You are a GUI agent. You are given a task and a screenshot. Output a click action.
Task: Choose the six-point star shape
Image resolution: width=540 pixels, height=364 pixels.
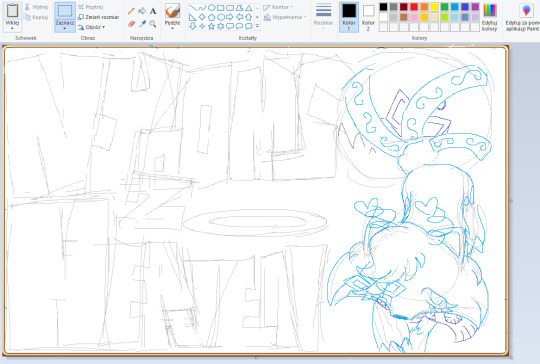pos(221,26)
